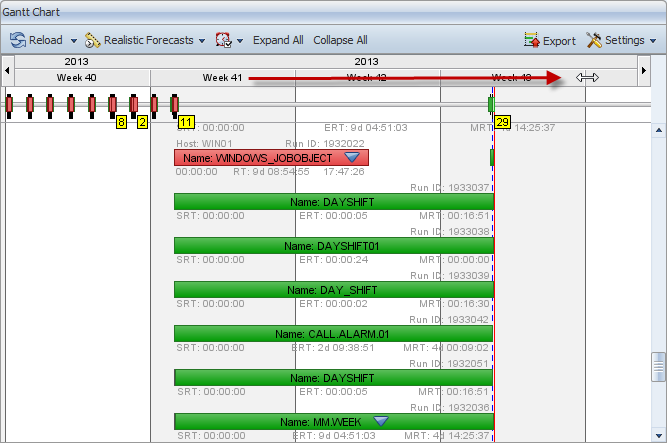
Task: Click the Reload icon
Action: click(x=18, y=41)
